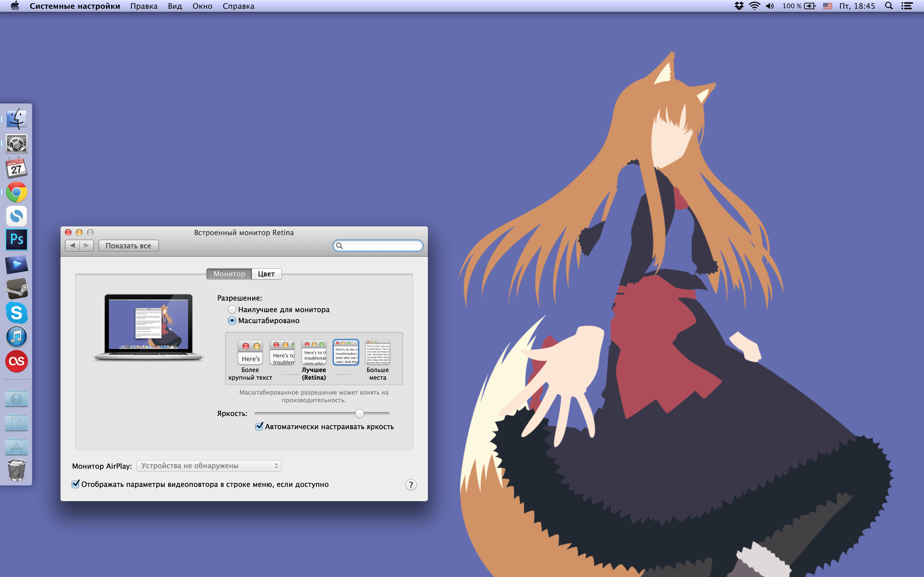Open the 'Монитор AirPlay' dropdown
The height and width of the screenshot is (577, 924).
(x=209, y=465)
